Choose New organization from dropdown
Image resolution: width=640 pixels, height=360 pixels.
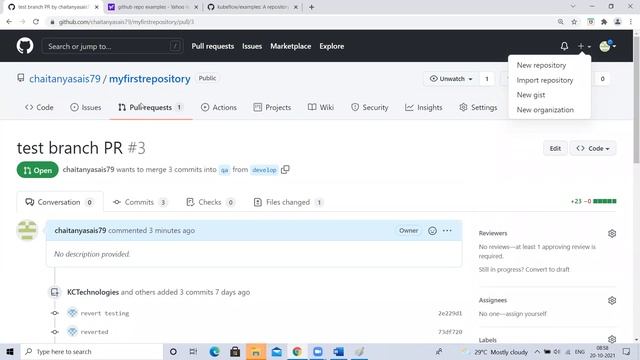pyautogui.click(x=545, y=110)
